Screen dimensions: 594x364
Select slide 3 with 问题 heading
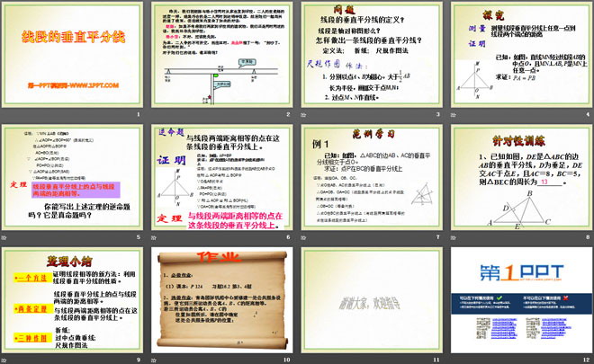click(372, 55)
